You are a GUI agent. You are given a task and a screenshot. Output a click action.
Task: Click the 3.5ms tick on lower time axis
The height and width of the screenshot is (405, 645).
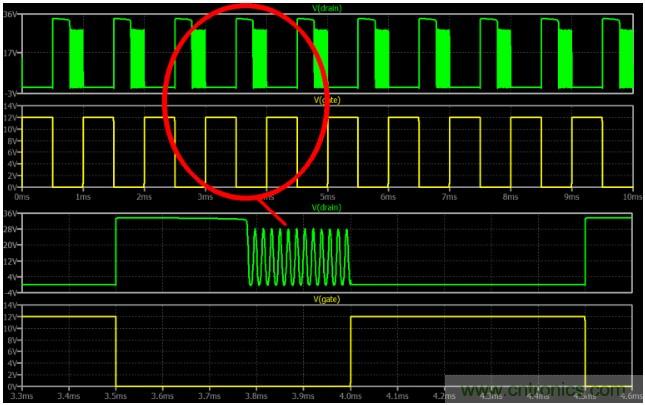[x=116, y=395]
